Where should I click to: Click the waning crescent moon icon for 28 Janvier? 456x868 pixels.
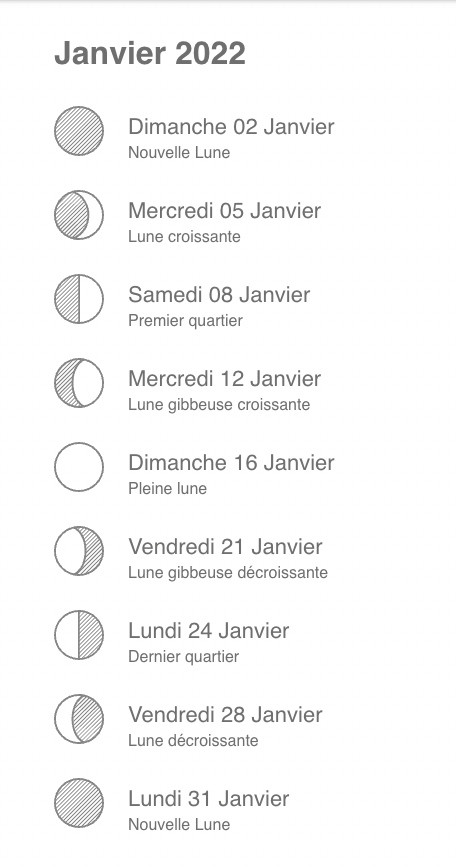pos(79,719)
